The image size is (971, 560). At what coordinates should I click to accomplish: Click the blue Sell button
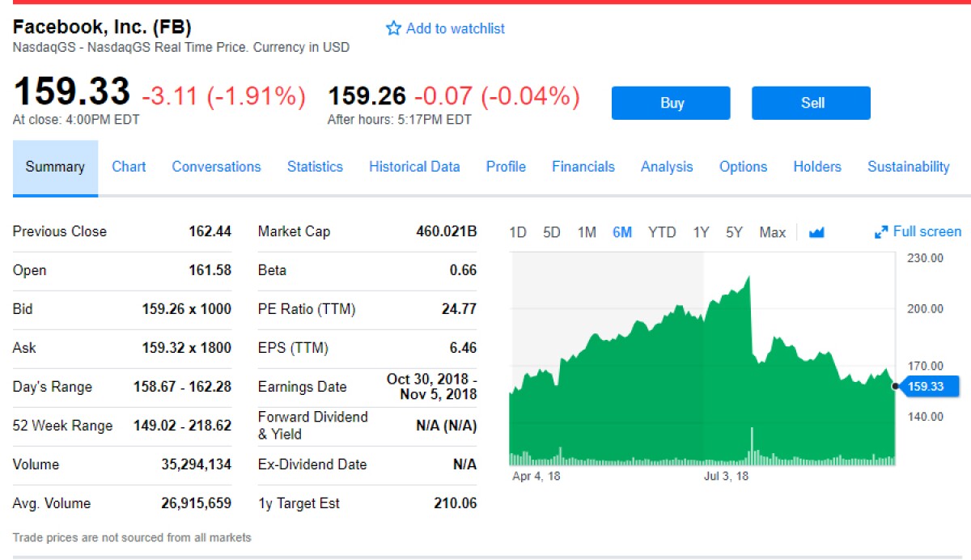click(x=811, y=103)
